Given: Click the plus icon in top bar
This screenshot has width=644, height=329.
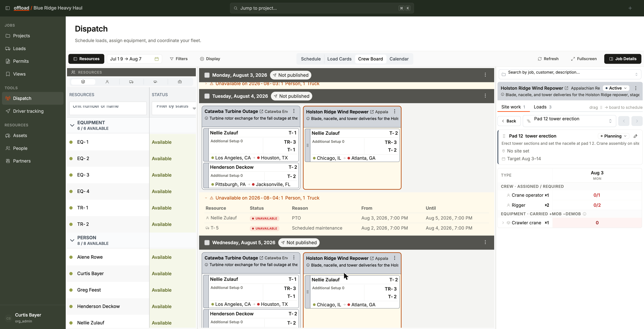Looking at the screenshot, I should [x=630, y=8].
